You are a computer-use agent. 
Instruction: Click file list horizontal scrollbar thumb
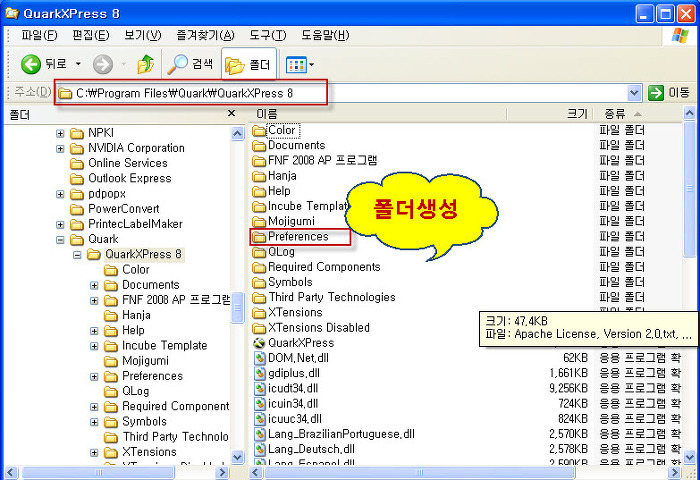(x=420, y=472)
